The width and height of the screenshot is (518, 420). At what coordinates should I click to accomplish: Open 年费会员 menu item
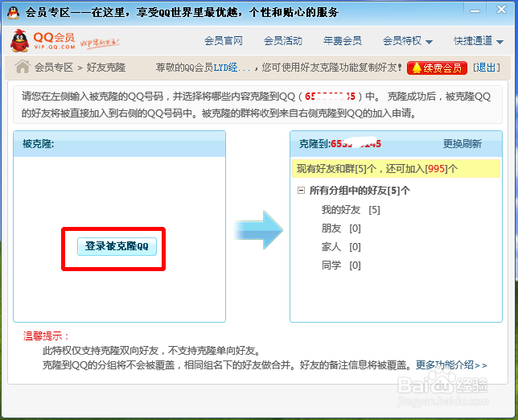tap(343, 41)
